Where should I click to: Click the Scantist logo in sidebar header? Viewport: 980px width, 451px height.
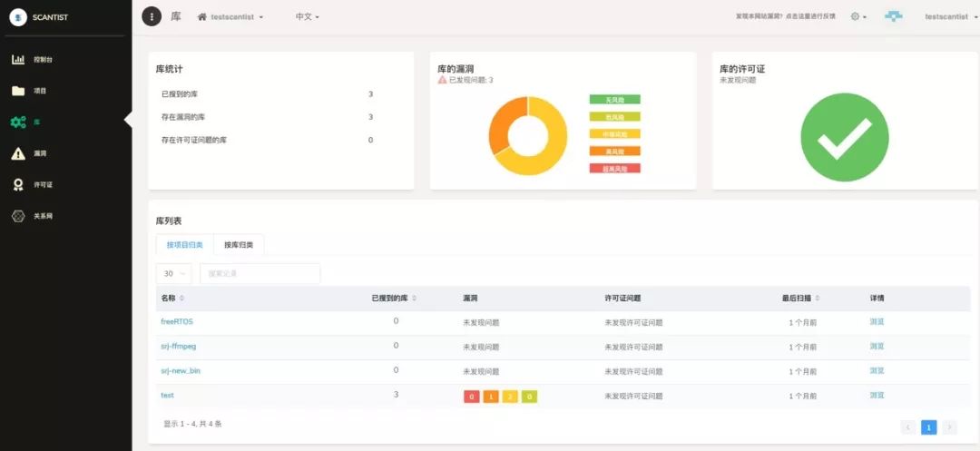pos(18,17)
